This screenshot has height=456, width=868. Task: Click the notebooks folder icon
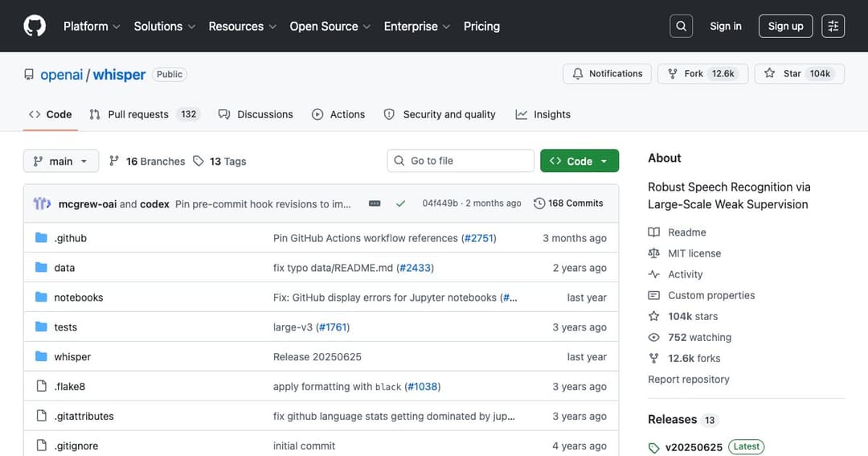click(x=41, y=297)
